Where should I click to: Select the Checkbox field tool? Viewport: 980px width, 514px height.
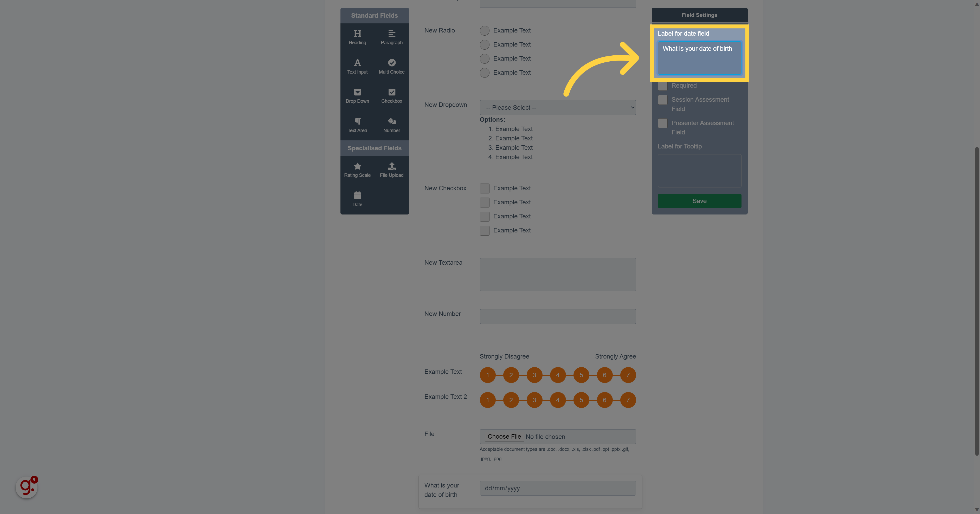[x=391, y=96]
